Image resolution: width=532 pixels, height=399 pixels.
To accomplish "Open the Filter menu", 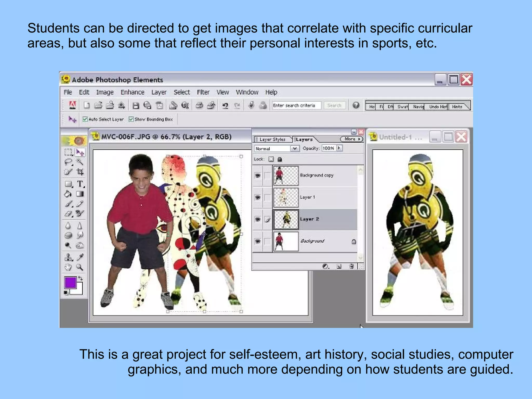I will pos(203,92).
